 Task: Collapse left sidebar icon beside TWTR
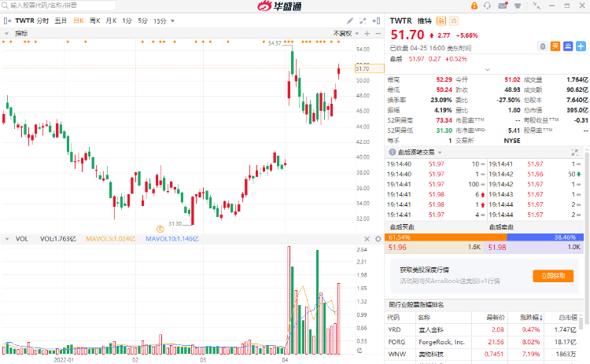[7, 20]
